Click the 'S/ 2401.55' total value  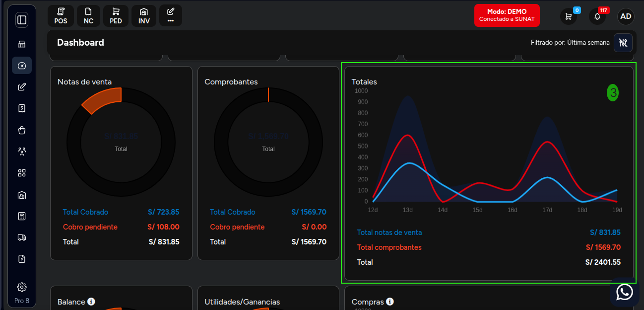point(603,262)
